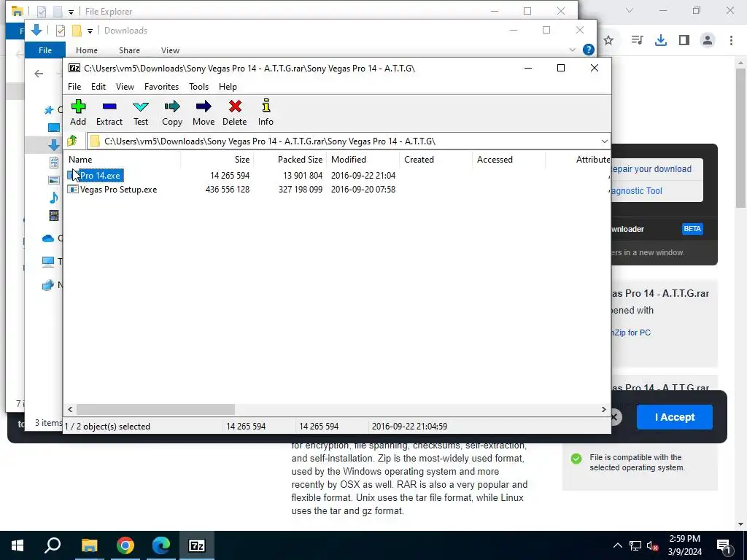747x560 pixels.
Task: Open the Favorites menu
Action: click(161, 87)
